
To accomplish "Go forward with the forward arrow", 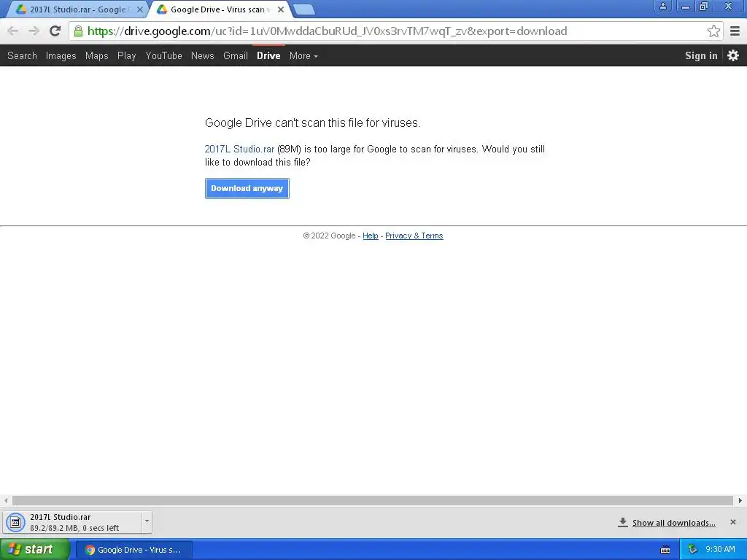I will 34,31.
